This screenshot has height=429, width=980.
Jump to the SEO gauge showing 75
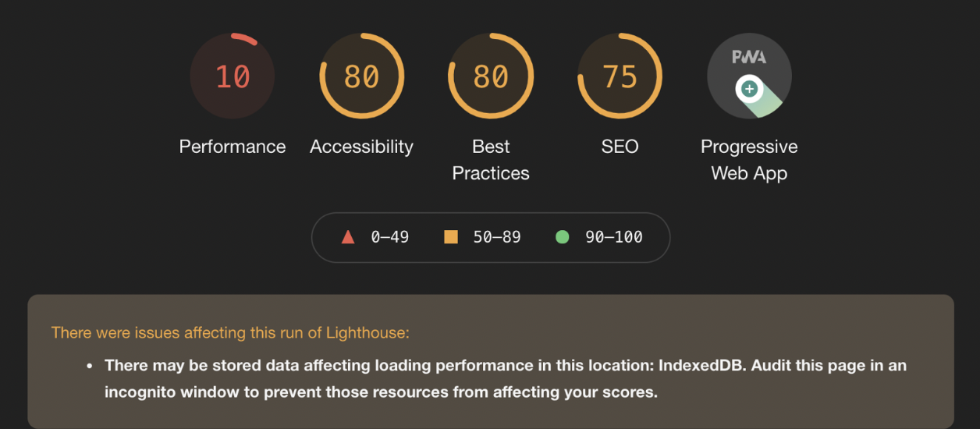coord(620,76)
